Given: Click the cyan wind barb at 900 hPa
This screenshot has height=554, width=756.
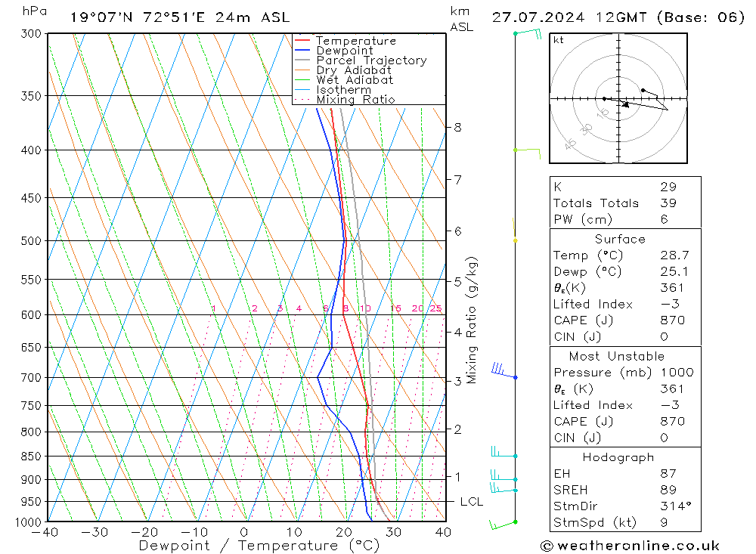Looking at the screenshot, I should (x=503, y=476).
